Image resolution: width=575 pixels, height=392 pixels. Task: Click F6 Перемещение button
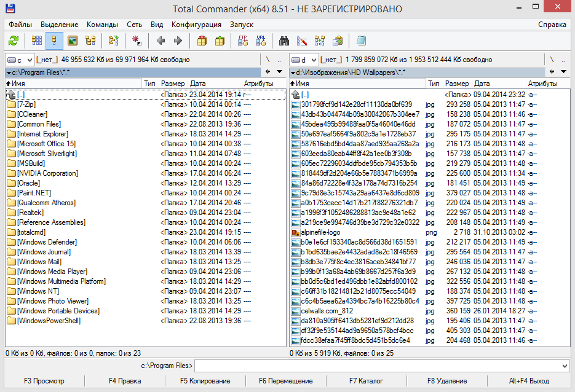(286, 381)
